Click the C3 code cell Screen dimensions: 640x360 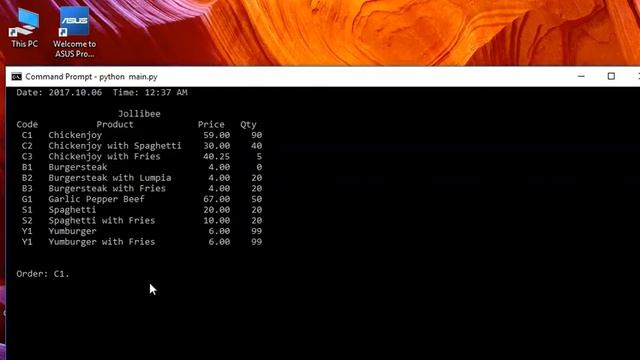pos(27,156)
